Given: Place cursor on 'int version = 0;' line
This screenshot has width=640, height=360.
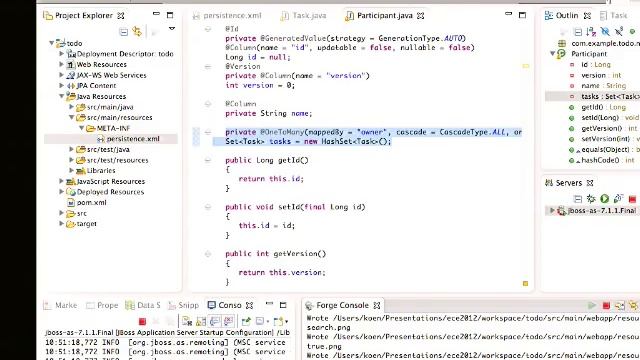Looking at the screenshot, I should (x=260, y=85).
